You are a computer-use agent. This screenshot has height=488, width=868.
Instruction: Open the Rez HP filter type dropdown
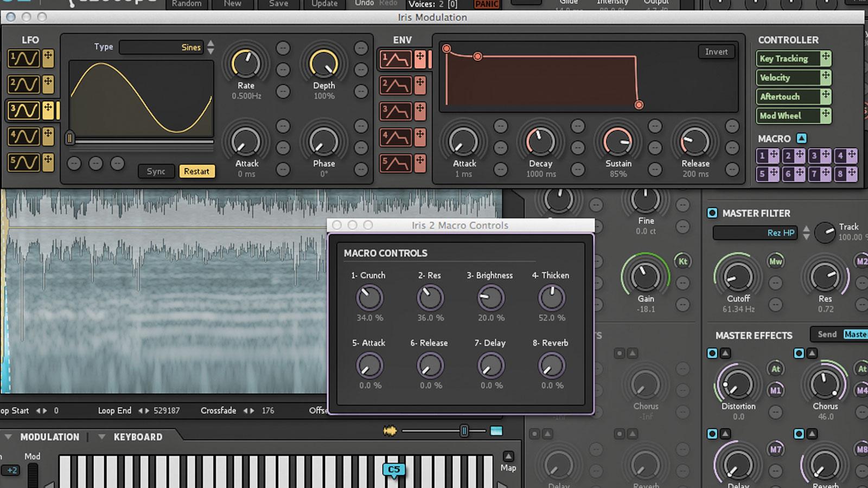point(755,233)
